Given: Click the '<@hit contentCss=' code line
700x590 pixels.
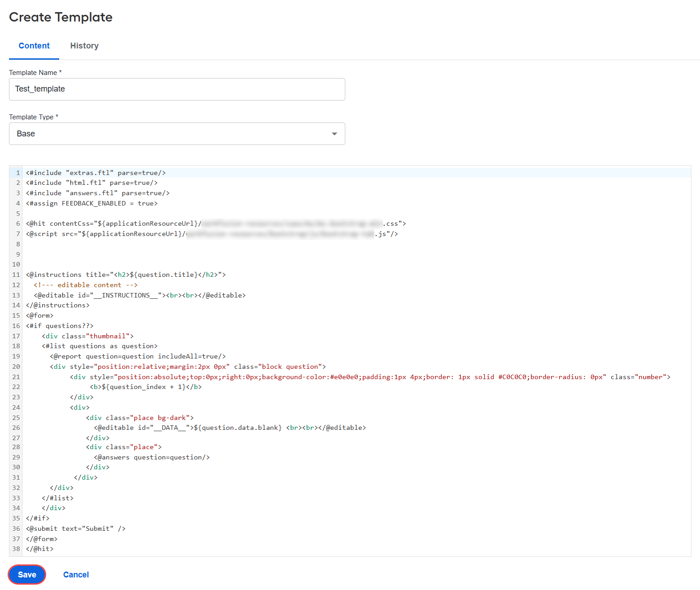Looking at the screenshot, I should (216, 224).
